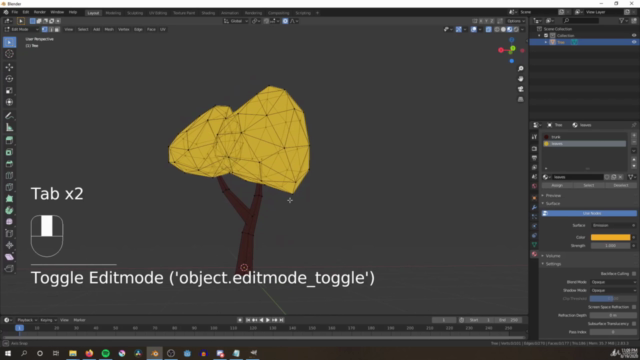Viewport: 640px width, 360px height.
Task: Select the Knife tool
Action: click(9, 187)
